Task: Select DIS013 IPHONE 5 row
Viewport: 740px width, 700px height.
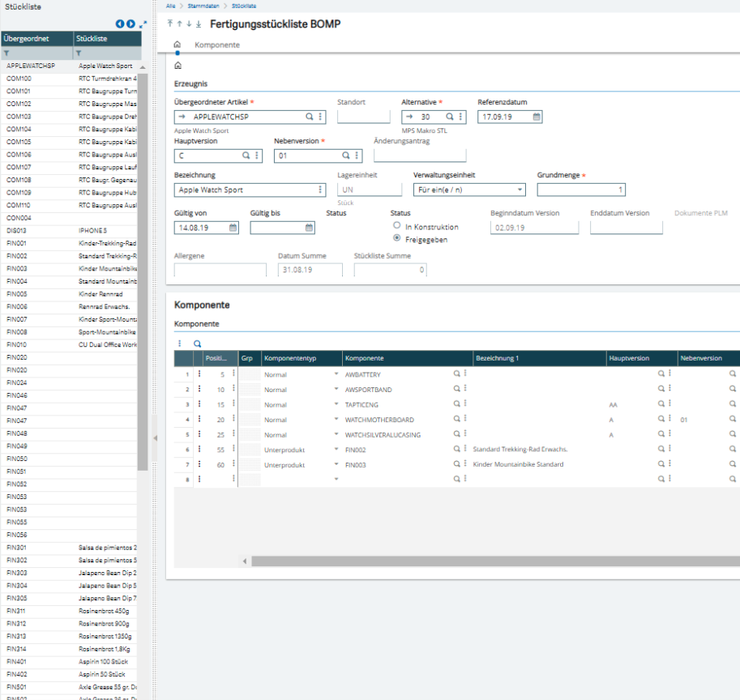Action: (71, 231)
